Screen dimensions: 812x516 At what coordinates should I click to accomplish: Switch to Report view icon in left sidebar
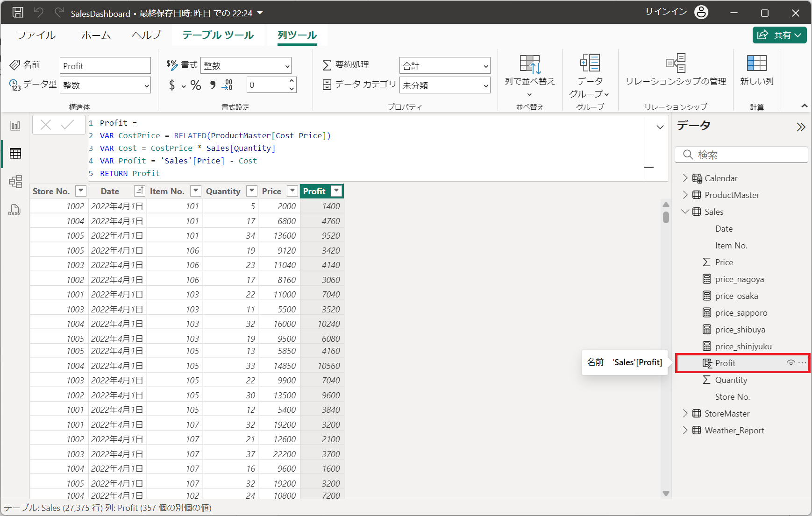pos(15,126)
